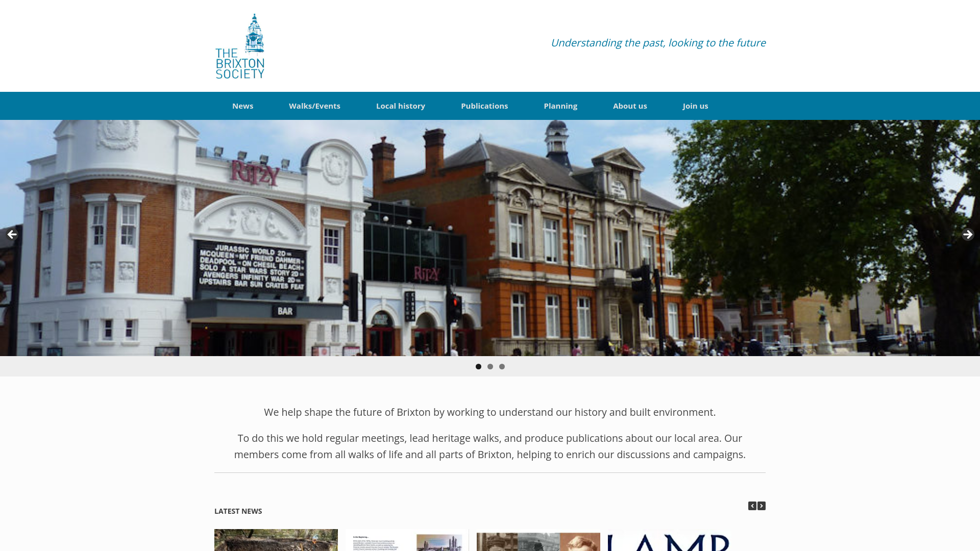Open the second news thumbnail with text document
This screenshot has width=980, height=551.
407,540
